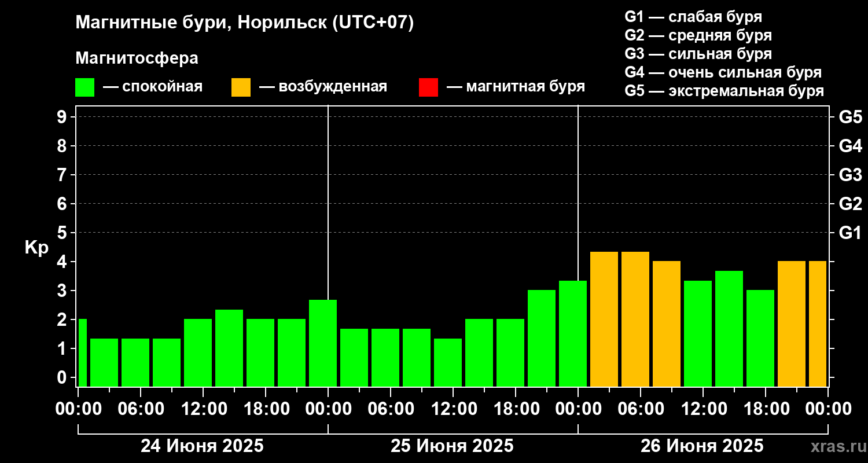Click the "Kp" axis label
Screen dimensions: 868x463
point(37,248)
